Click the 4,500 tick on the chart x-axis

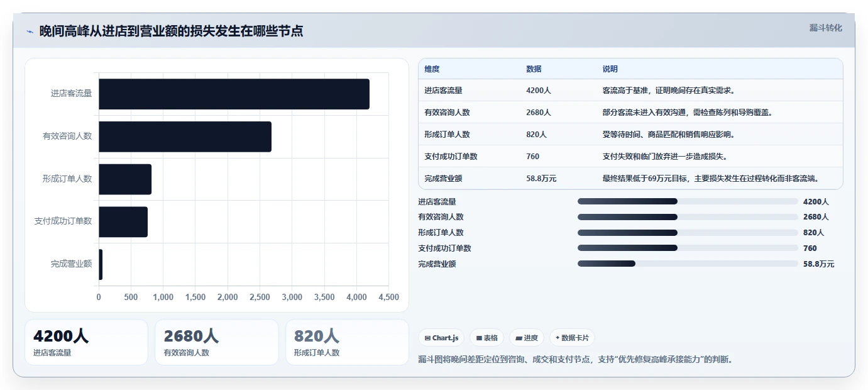coord(388,297)
